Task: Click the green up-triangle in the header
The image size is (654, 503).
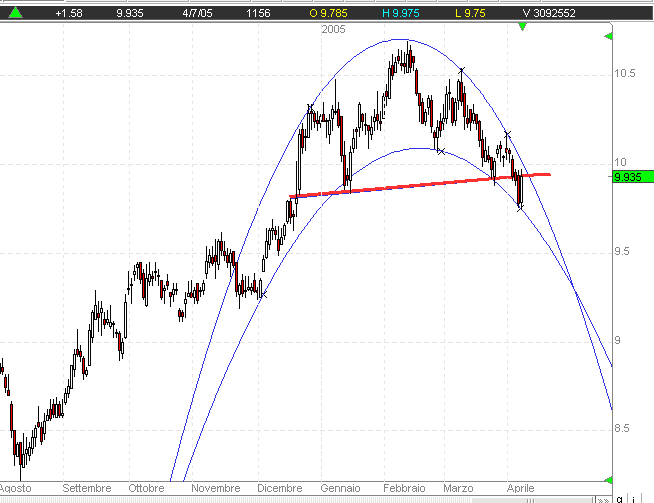Action: pyautogui.click(x=15, y=12)
